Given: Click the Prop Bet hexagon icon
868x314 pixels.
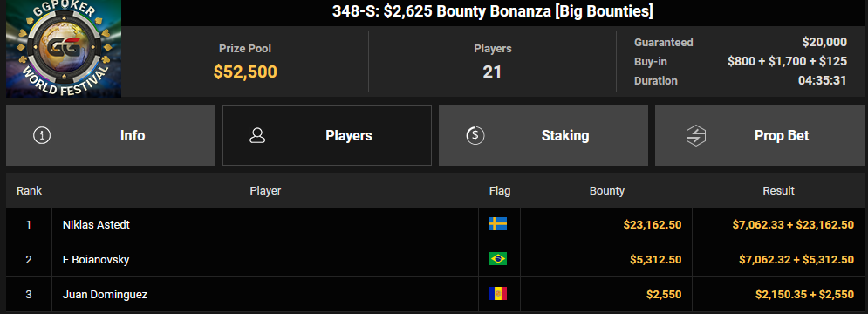Looking at the screenshot, I should click(696, 136).
